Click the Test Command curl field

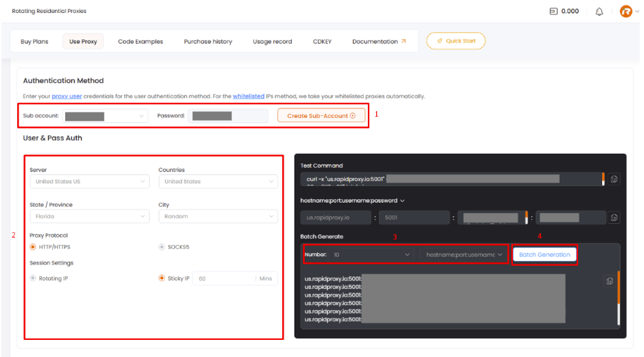(452, 179)
